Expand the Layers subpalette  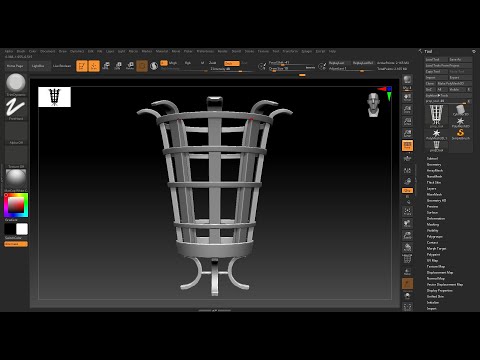(431, 188)
